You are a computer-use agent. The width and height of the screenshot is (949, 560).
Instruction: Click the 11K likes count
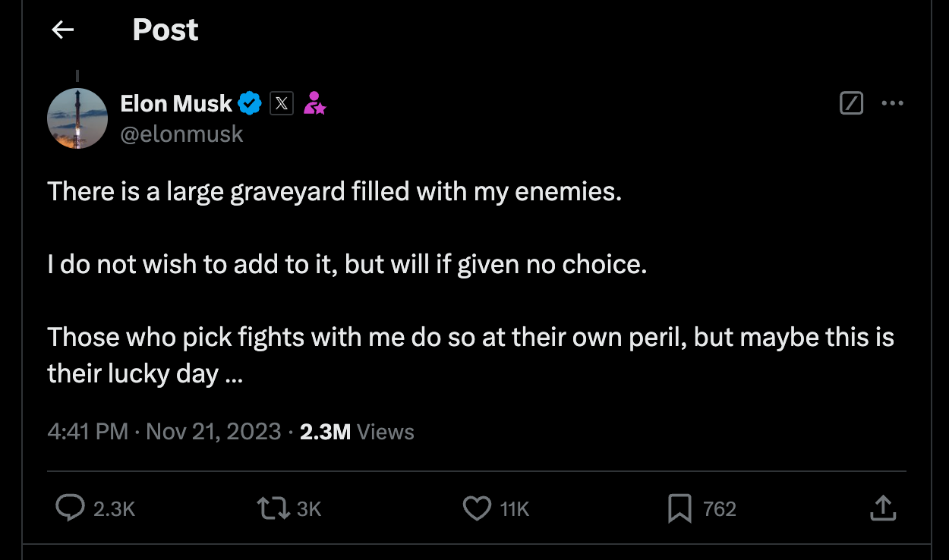tap(515, 508)
